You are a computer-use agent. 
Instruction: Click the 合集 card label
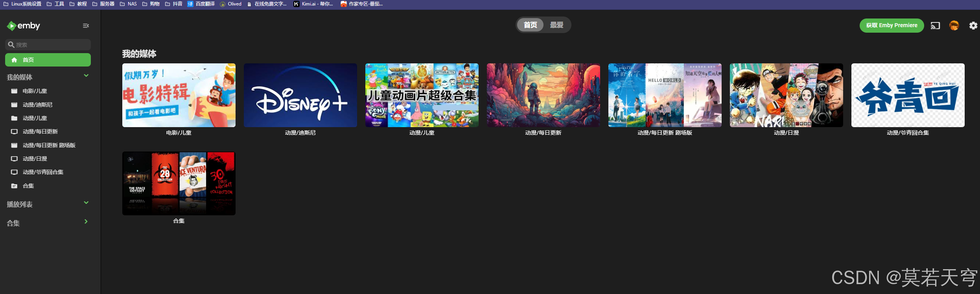coord(179,221)
